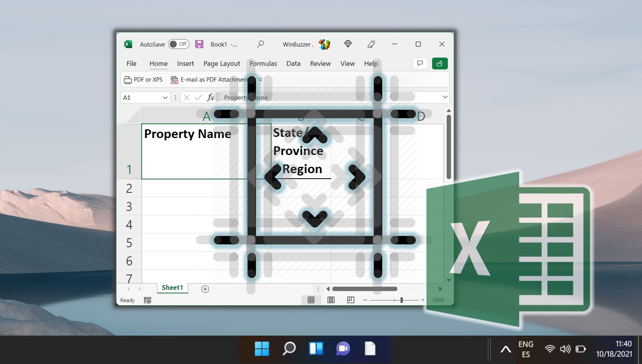Click the zoom in plus button
This screenshot has width=642, height=364.
[x=423, y=300]
